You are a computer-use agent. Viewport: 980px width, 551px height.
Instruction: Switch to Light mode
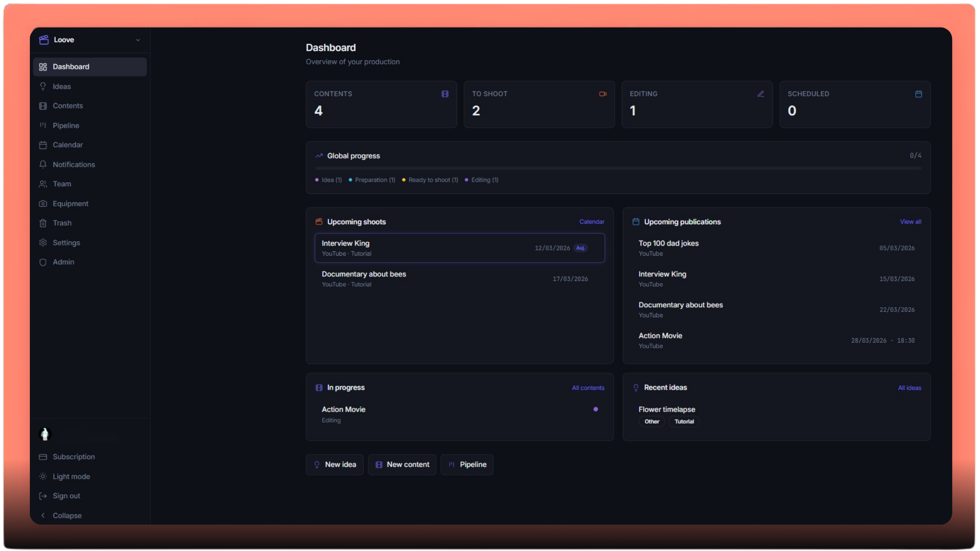pos(71,476)
